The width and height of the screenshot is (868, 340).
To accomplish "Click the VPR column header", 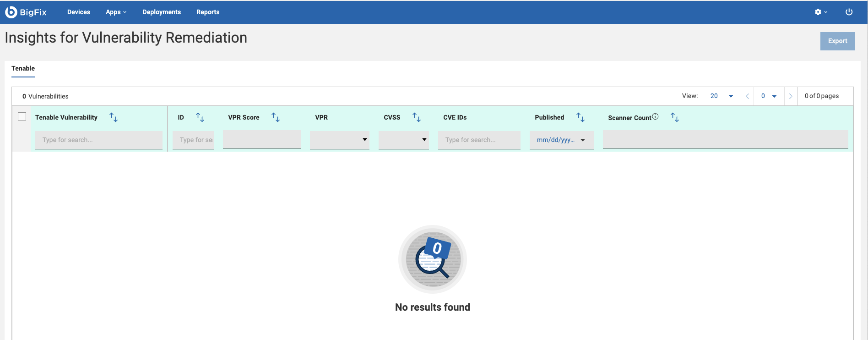I will (321, 117).
